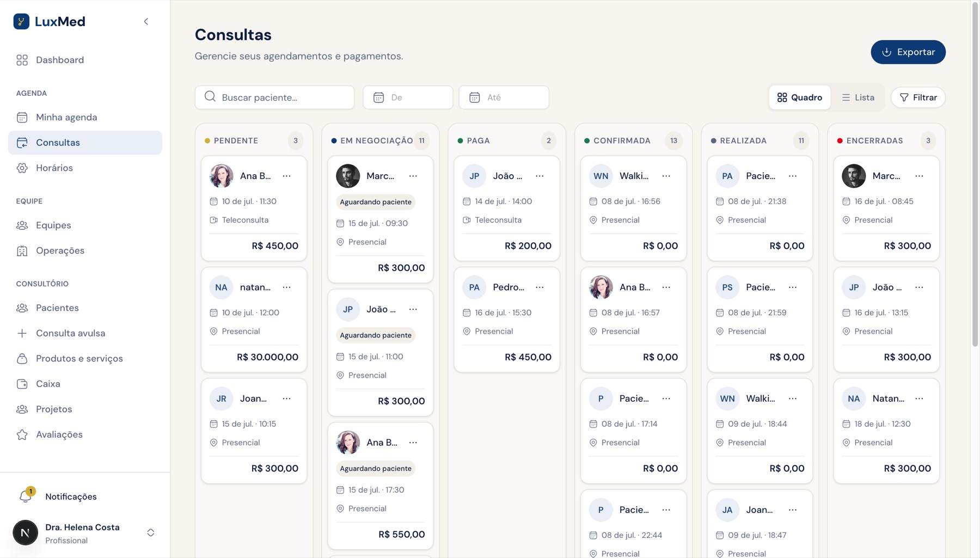Click the R$ 30.000,00 amount
Image resolution: width=980 pixels, height=558 pixels.
pos(267,357)
